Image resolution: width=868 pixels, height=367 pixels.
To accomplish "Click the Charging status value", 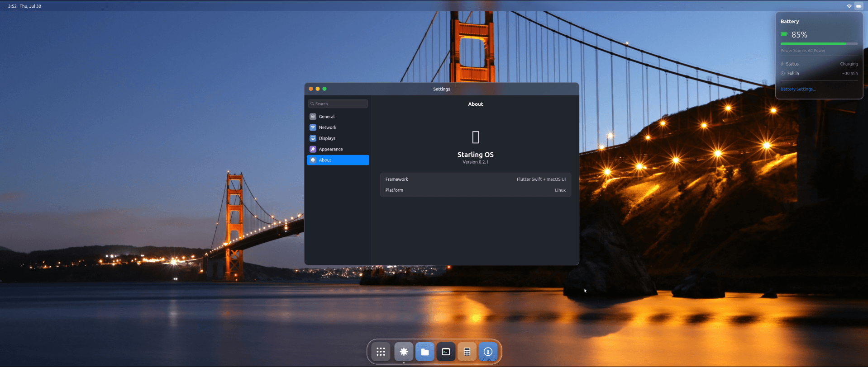I will pyautogui.click(x=849, y=64).
